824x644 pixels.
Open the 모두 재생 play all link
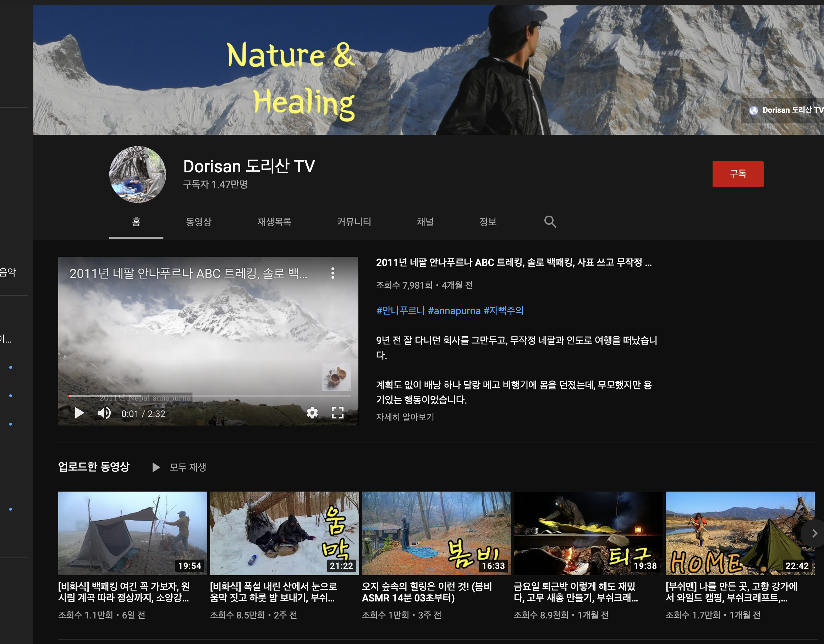pos(188,467)
